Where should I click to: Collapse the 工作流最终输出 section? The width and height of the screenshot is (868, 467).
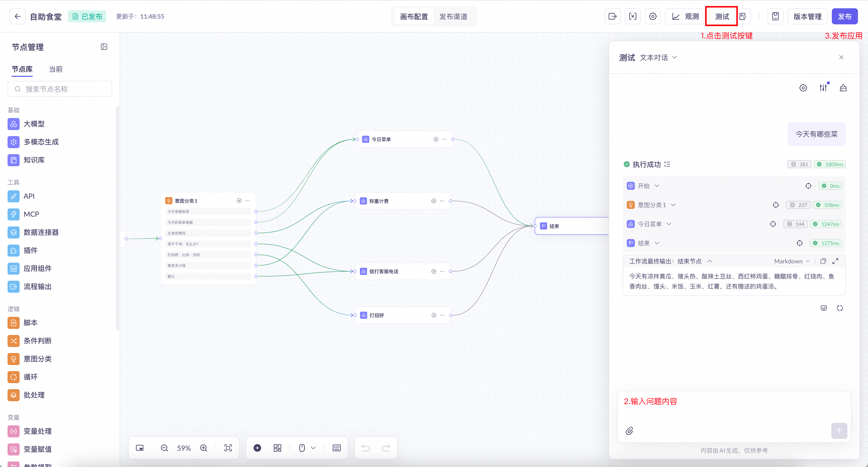point(710,261)
